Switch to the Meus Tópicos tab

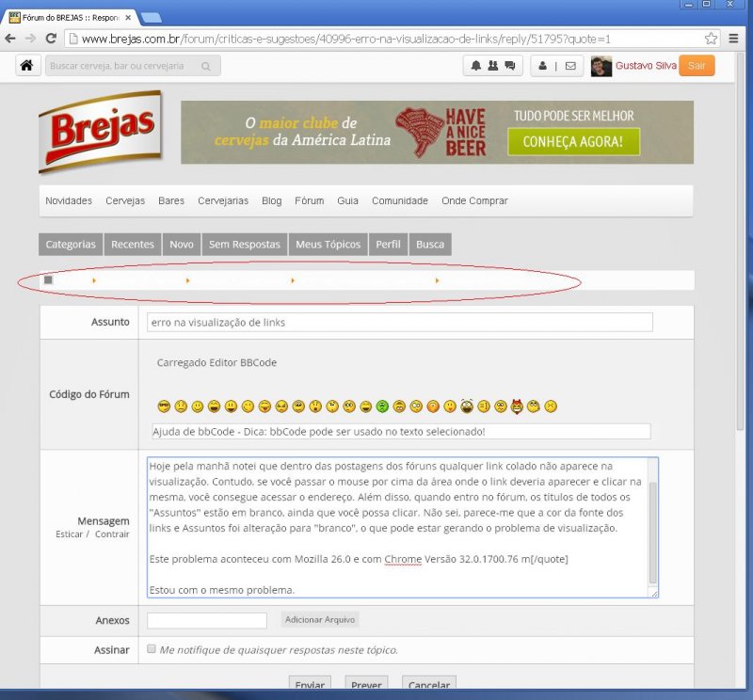[328, 244]
